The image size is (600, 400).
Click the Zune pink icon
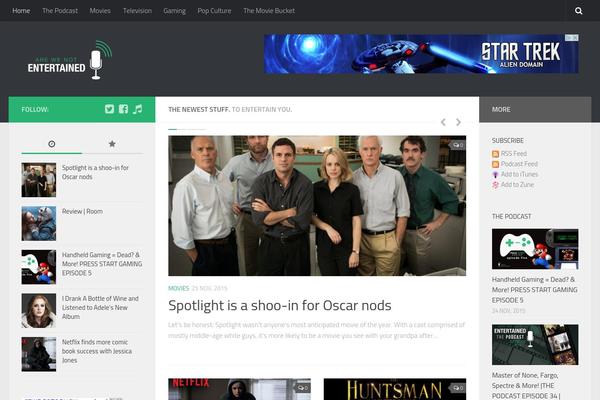point(495,185)
